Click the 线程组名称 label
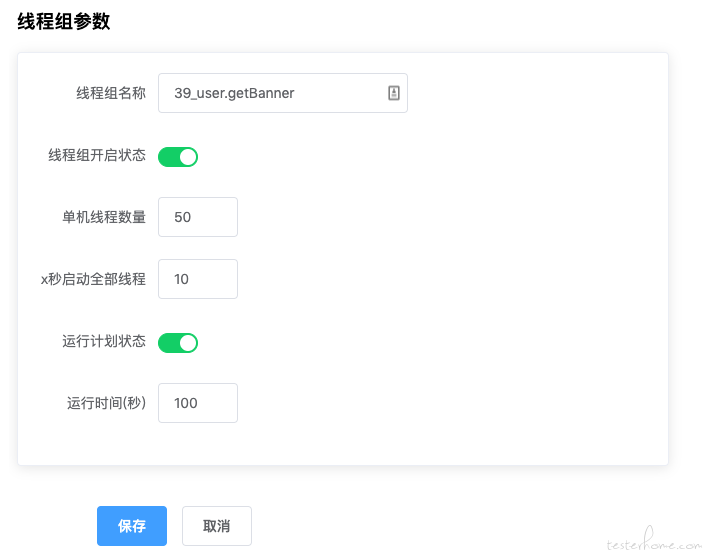The image size is (704, 560). 111,93
